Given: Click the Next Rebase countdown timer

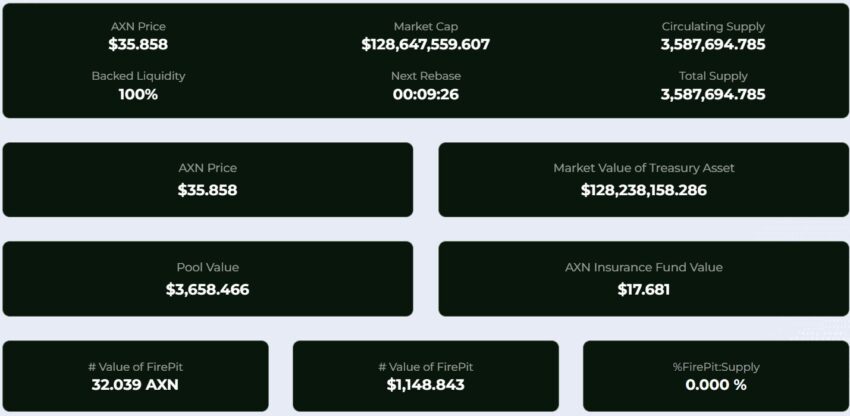Looking at the screenshot, I should coord(426,94).
